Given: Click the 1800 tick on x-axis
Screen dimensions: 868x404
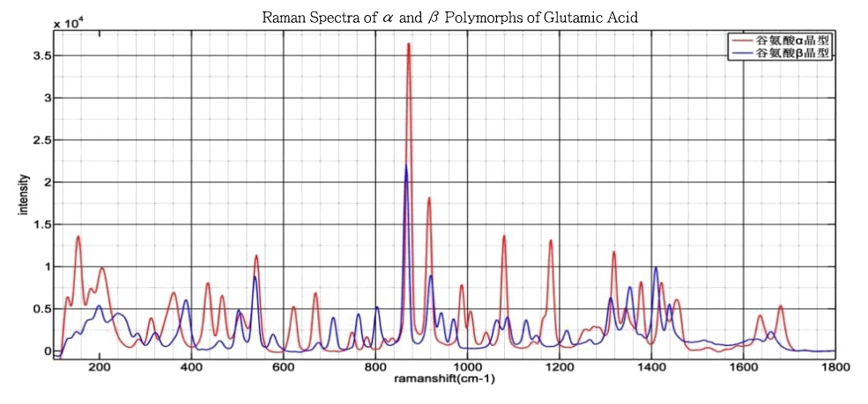Looking at the screenshot, I should 834,366.
